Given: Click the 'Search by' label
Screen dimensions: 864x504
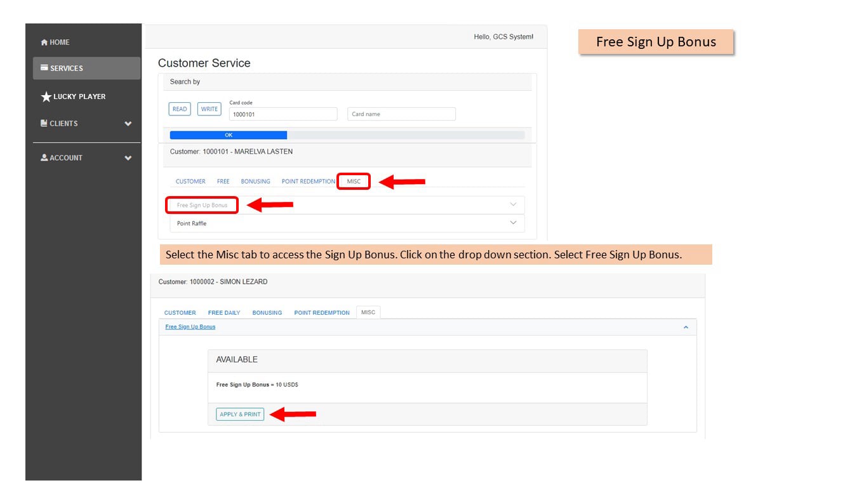Looking at the screenshot, I should [185, 82].
